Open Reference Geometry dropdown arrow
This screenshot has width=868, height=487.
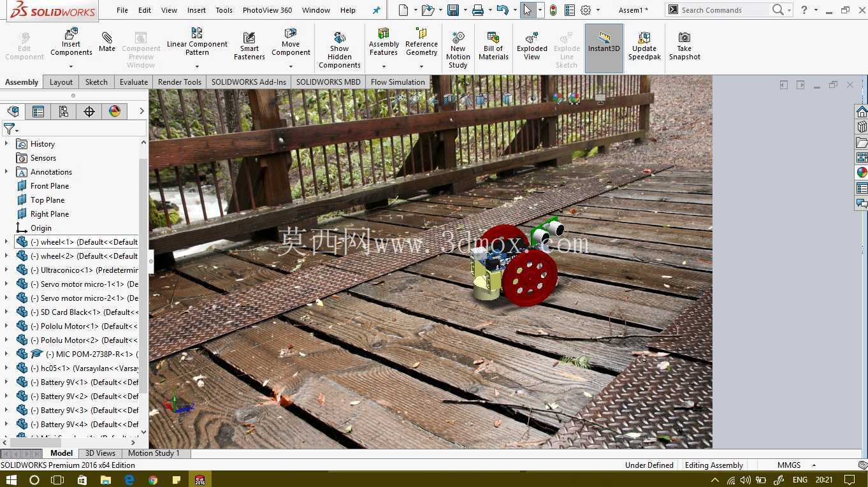point(421,66)
